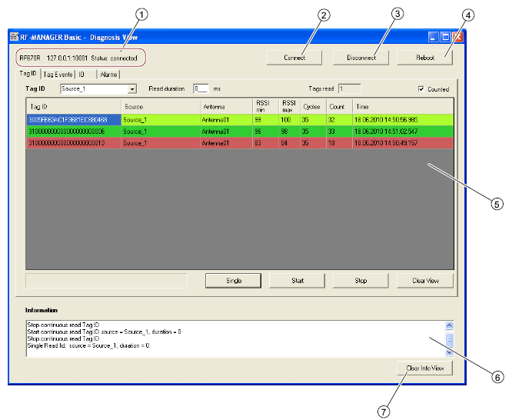Screen dimensions: 512x420
Task: Click the Connect button
Action: coord(294,58)
